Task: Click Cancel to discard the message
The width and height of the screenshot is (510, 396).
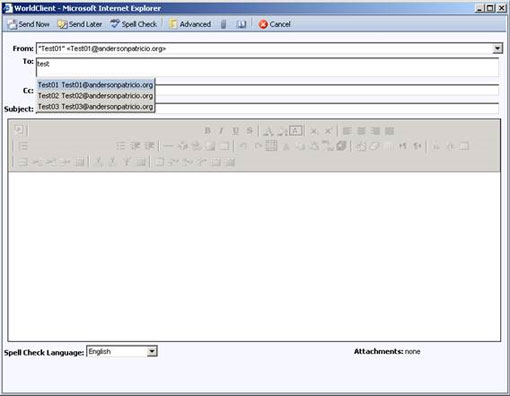Action: pyautogui.click(x=275, y=24)
